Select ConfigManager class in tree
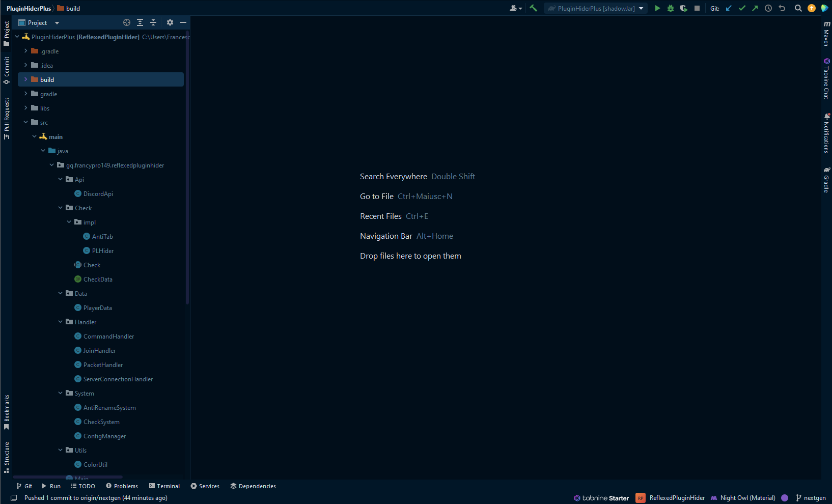 (104, 436)
